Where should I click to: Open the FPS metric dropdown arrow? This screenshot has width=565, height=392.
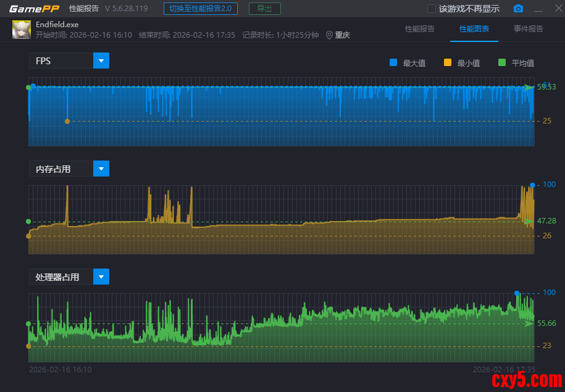tap(101, 60)
